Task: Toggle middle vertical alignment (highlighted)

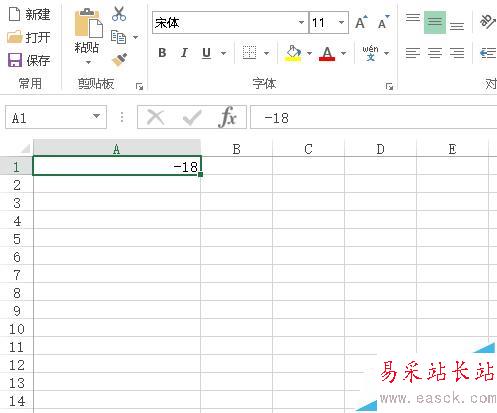Action: tap(435, 22)
